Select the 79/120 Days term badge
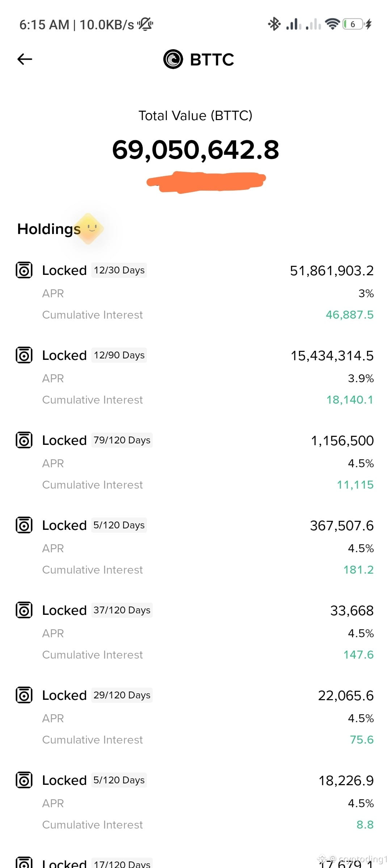Viewport: 391px width, 868px height. coord(122,440)
